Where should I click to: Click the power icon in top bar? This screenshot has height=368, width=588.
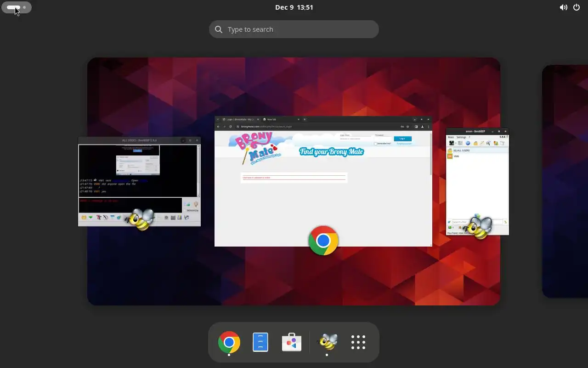(x=577, y=7)
